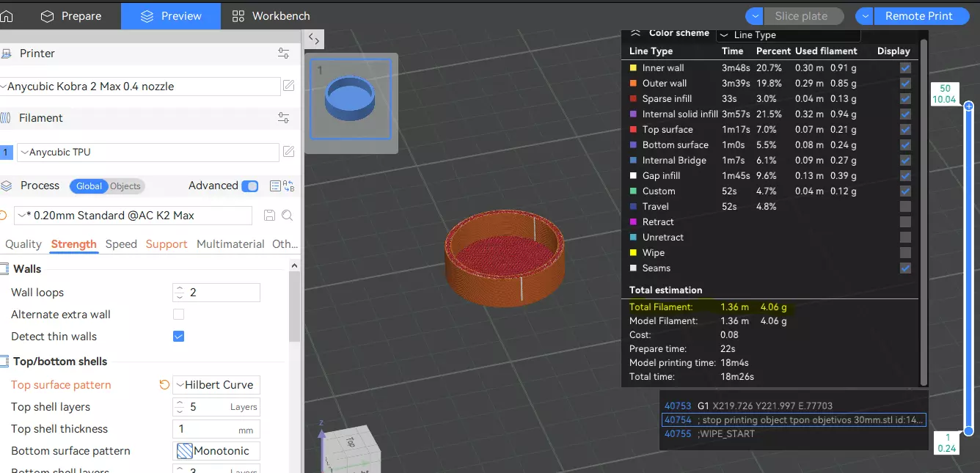Open the Support settings tab
This screenshot has width=980, height=473.
[x=167, y=244]
